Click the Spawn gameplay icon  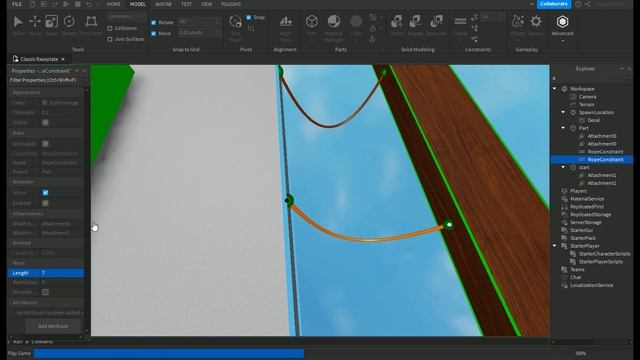pyautogui.click(x=536, y=21)
